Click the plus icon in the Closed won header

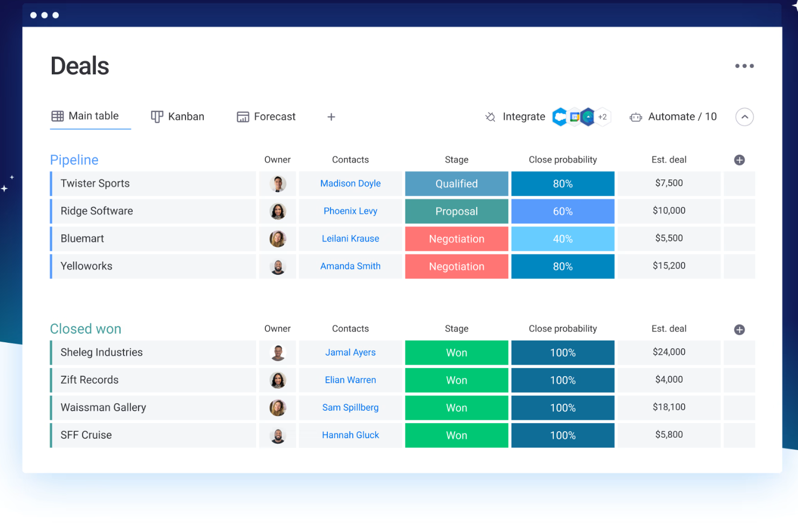[739, 329]
